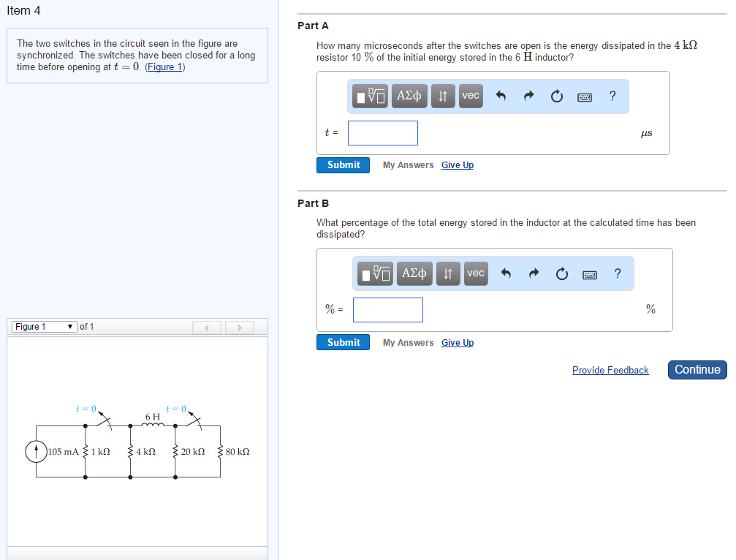Click up-down arrows button in Part B toolbar
This screenshot has width=736, height=560.
pos(448,273)
